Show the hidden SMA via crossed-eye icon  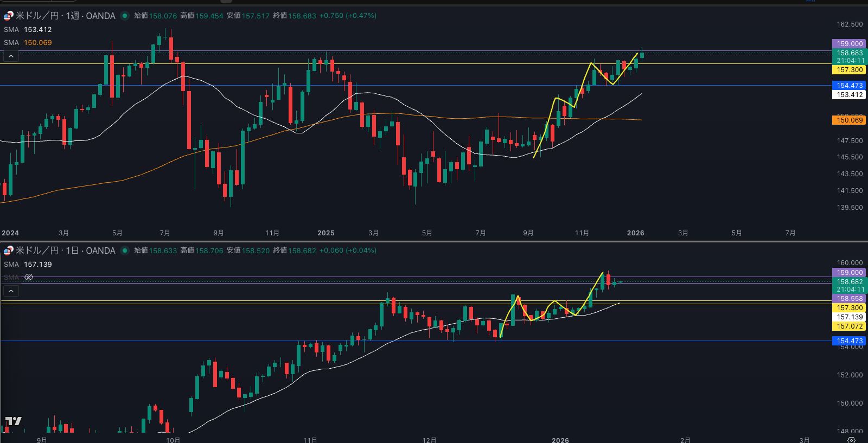(x=29, y=277)
